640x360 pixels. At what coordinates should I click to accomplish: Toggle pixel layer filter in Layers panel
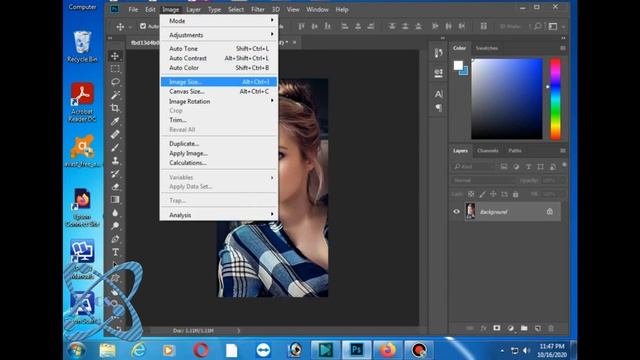pyautogui.click(x=504, y=167)
